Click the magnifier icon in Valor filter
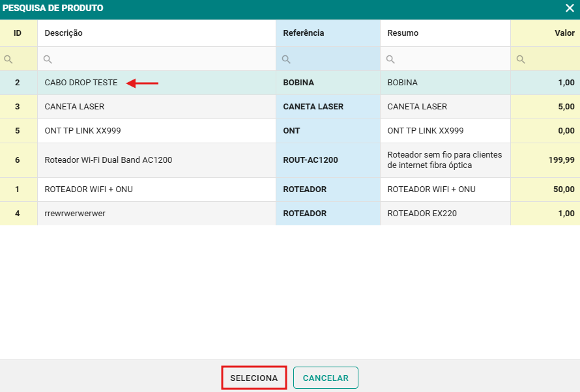580x392 pixels. (520, 59)
